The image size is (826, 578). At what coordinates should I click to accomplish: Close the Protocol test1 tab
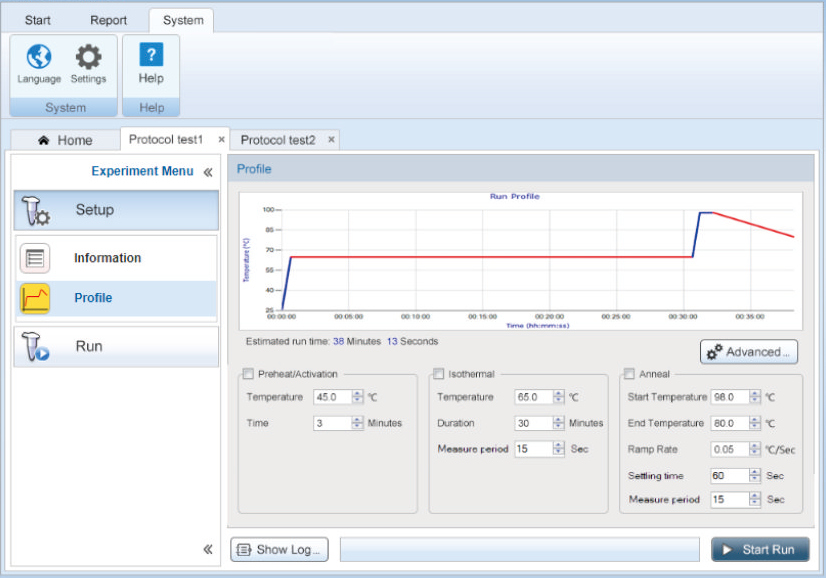(x=222, y=140)
